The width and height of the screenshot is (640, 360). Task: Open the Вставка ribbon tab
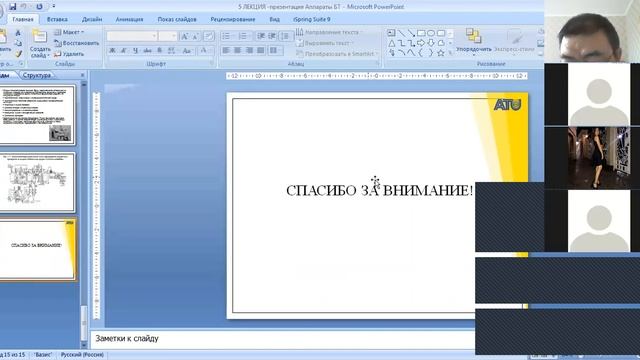(57, 19)
